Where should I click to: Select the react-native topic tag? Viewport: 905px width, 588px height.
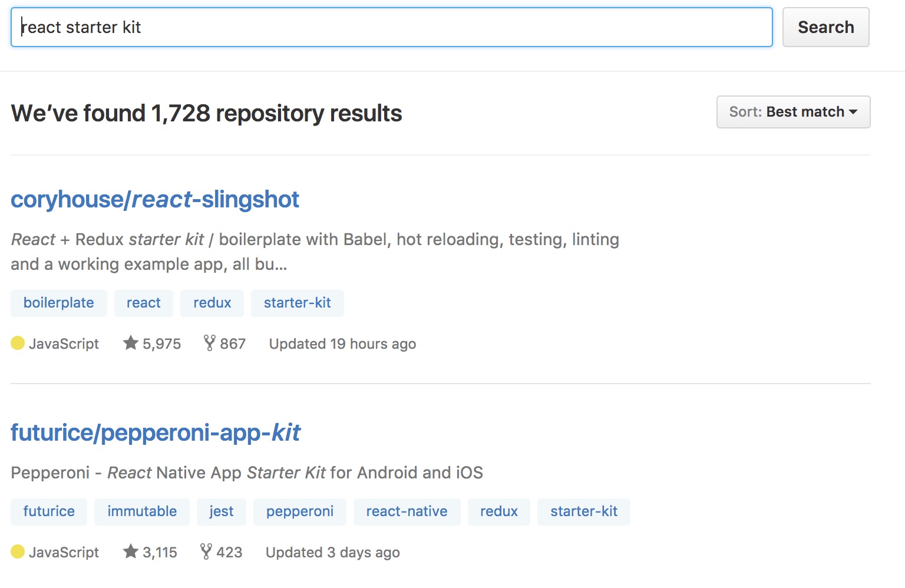407,511
